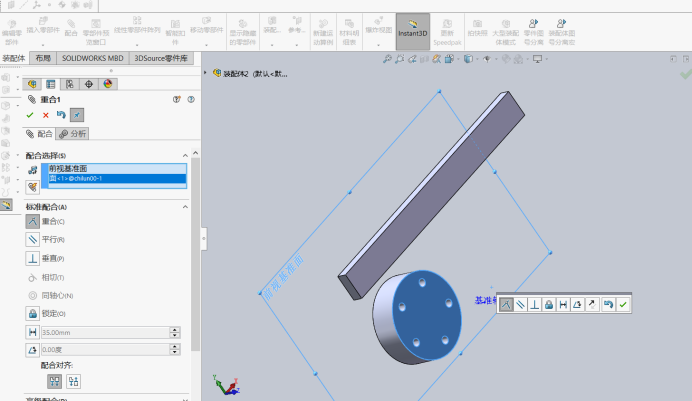Expand the 装配体2 flyout design tree

pos(205,73)
